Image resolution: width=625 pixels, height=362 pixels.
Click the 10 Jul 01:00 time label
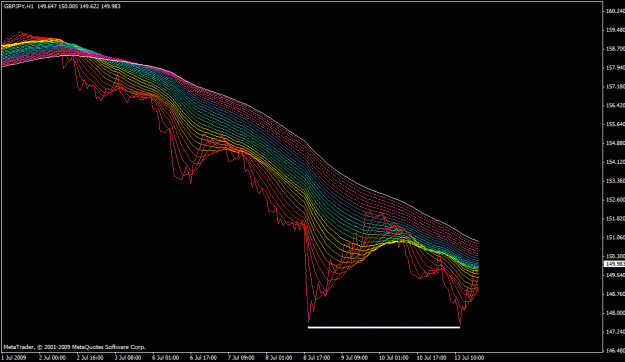(393, 358)
